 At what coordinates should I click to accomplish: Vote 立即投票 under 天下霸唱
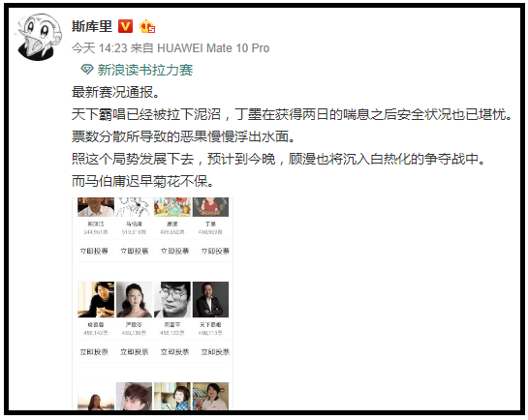tap(215, 351)
